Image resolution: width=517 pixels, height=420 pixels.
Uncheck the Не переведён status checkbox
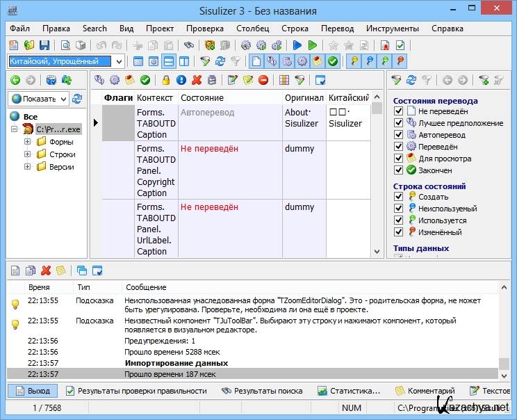coord(399,111)
